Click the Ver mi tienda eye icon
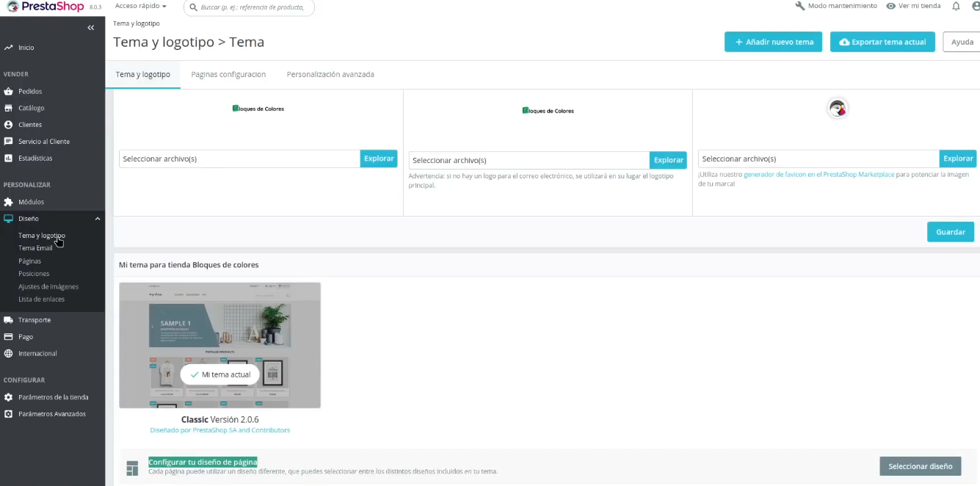 [890, 6]
